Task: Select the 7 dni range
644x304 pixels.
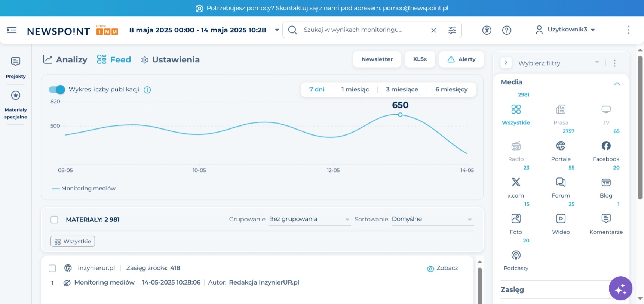Action: pos(317,89)
